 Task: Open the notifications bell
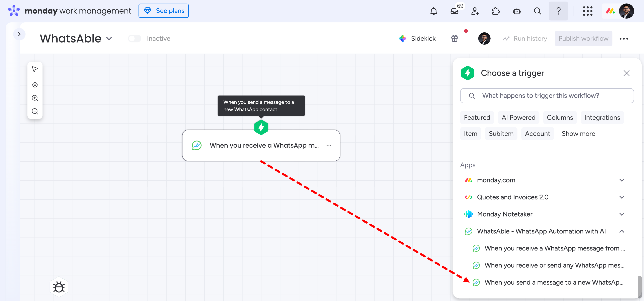tap(434, 11)
